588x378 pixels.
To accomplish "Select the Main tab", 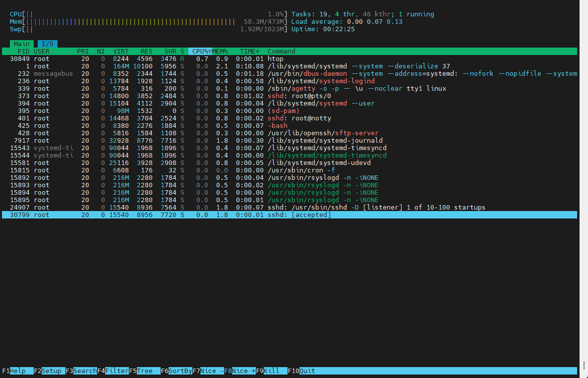I will coord(22,44).
